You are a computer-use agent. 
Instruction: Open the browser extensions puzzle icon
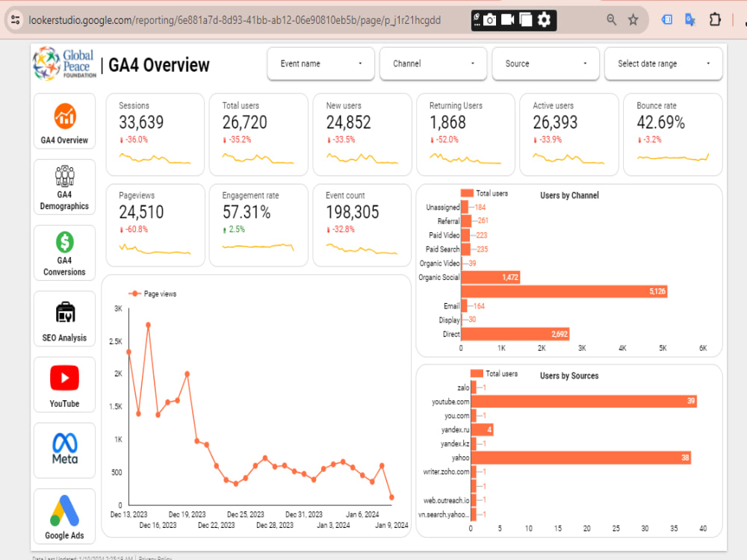tap(715, 20)
